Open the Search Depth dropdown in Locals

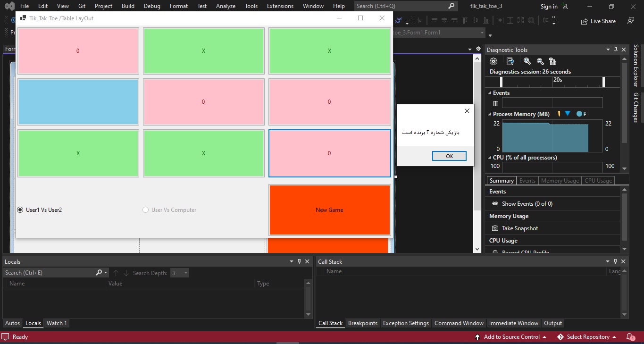pos(185,273)
